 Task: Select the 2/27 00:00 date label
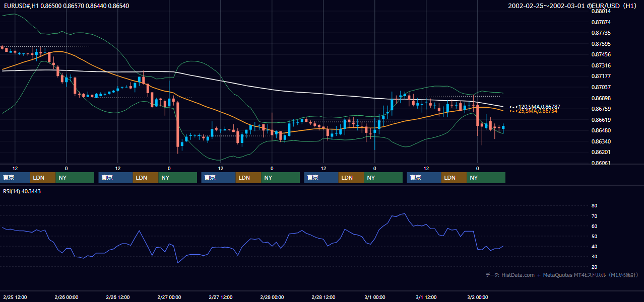(x=169, y=297)
